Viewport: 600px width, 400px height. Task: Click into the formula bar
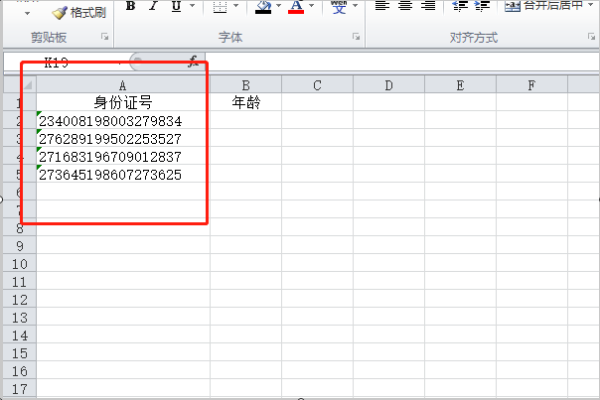click(403, 62)
